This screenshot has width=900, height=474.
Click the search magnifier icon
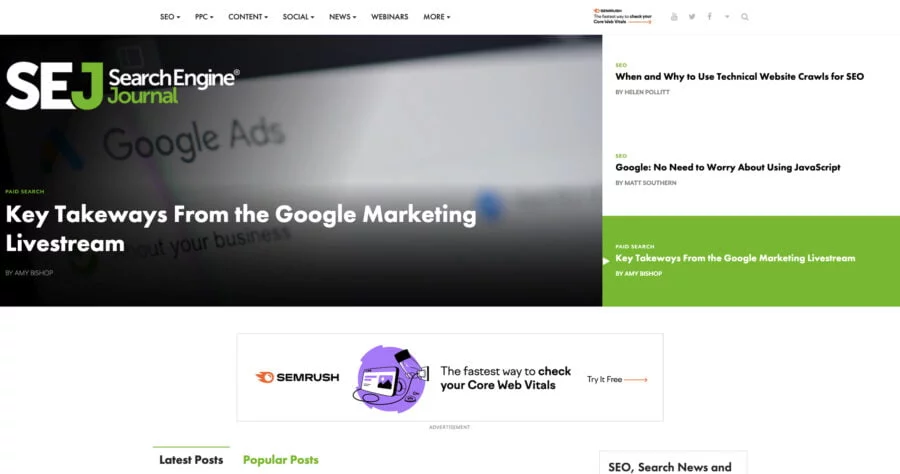[744, 17]
